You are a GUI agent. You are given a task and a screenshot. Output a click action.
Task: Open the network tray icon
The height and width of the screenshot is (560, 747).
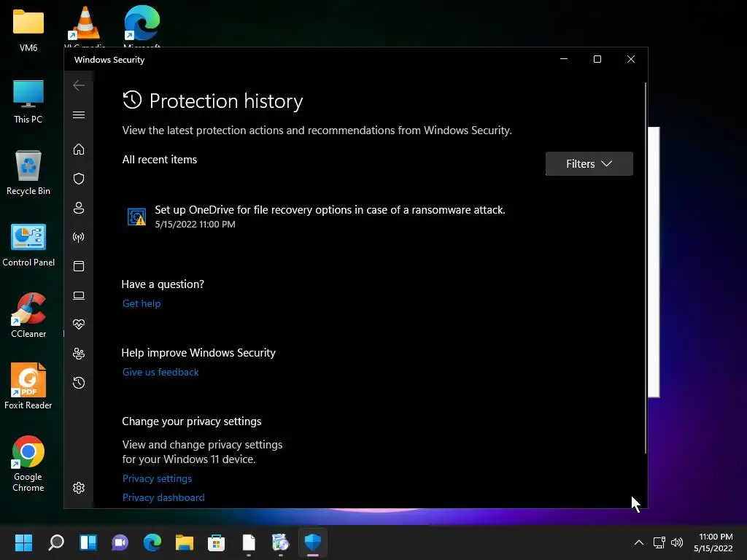(659, 542)
